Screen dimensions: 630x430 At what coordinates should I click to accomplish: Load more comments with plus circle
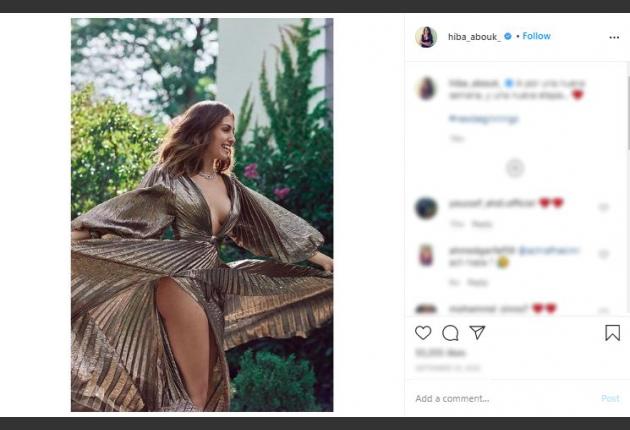pos(515,168)
